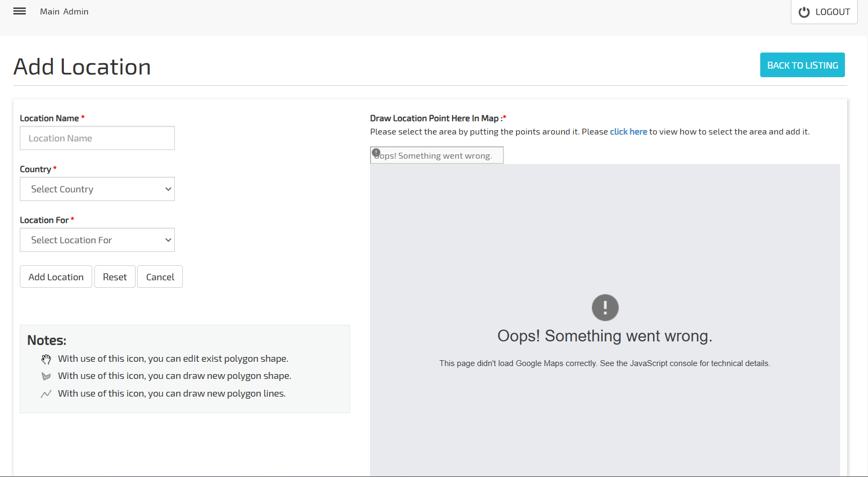Follow the 'click here' help link
The height and width of the screenshot is (477, 868).
(628, 132)
